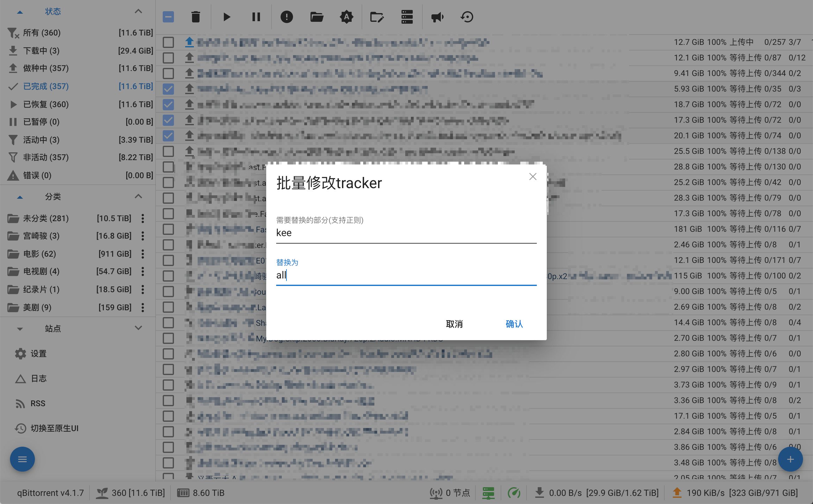
Task: Open options menu for 电影 category
Action: [x=143, y=254]
